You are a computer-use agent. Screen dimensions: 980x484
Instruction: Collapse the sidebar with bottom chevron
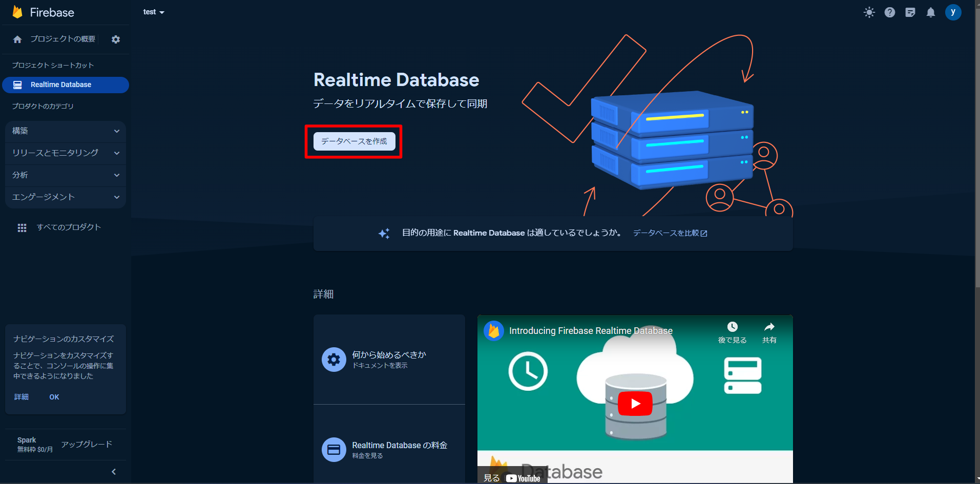[x=113, y=471]
